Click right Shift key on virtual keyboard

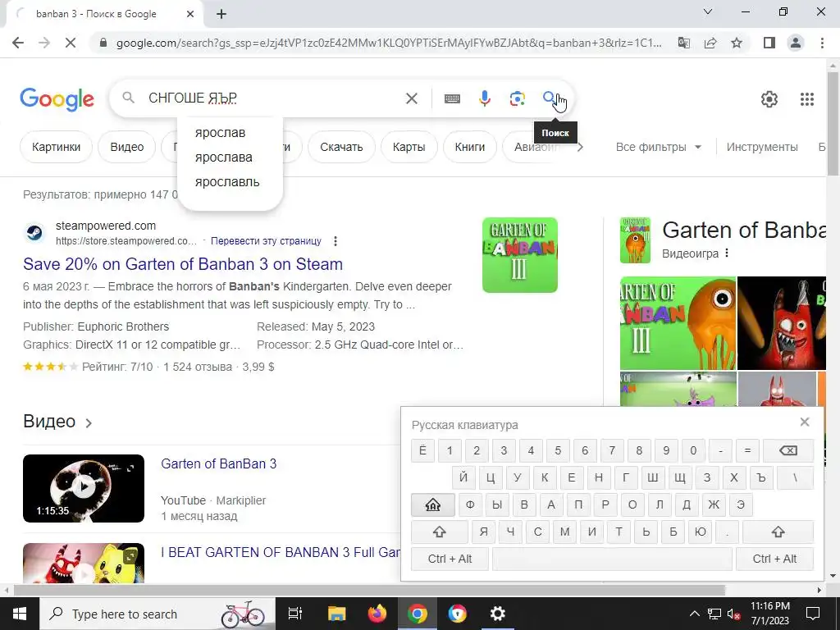(778, 532)
